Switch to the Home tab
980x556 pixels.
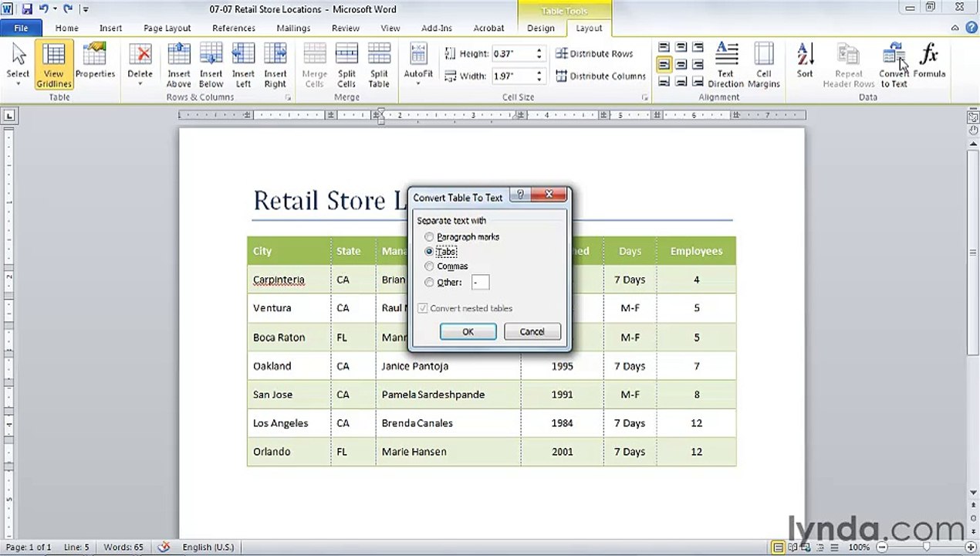(66, 28)
